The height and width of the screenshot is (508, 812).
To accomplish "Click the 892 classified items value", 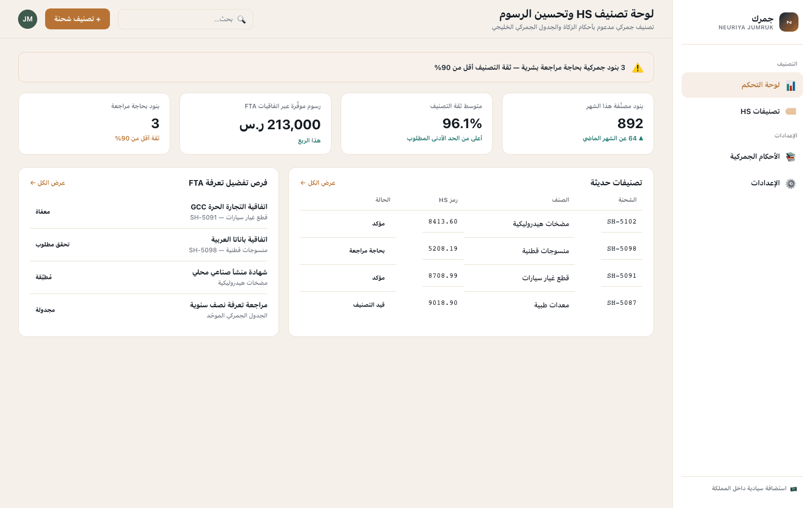I will 630,124.
